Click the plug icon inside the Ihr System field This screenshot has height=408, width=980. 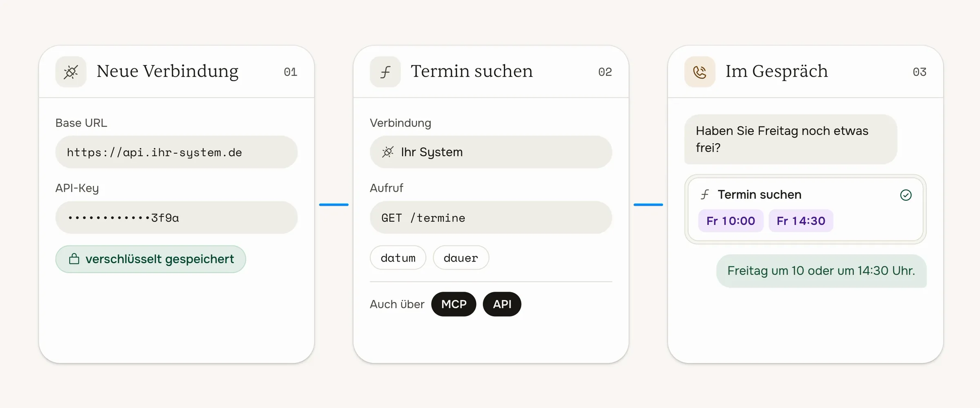(388, 152)
